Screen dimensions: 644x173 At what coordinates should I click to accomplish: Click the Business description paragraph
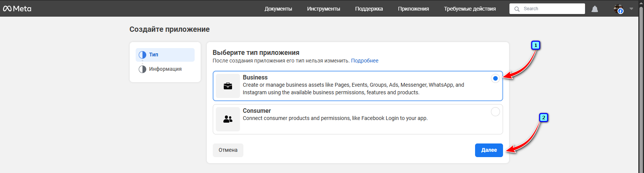point(353,89)
